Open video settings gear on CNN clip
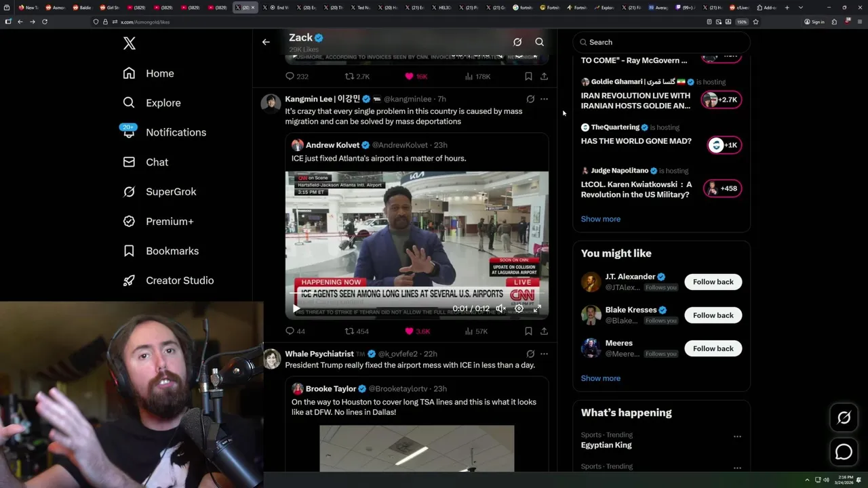 coord(519,308)
